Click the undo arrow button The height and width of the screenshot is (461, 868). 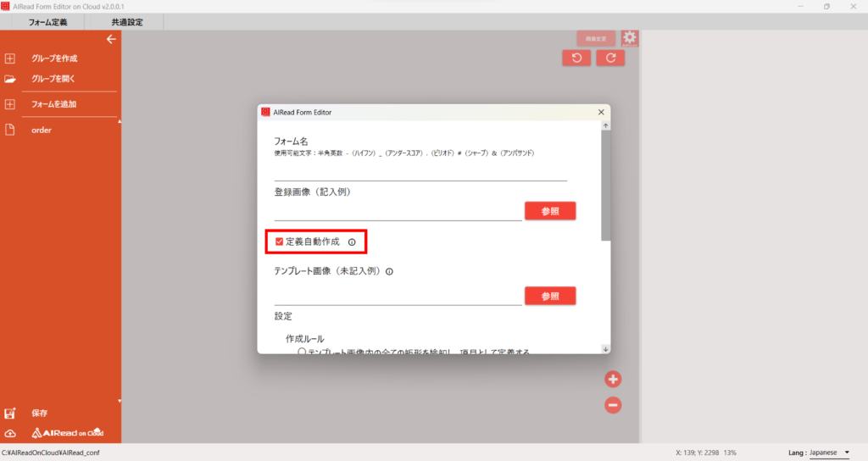(576, 58)
